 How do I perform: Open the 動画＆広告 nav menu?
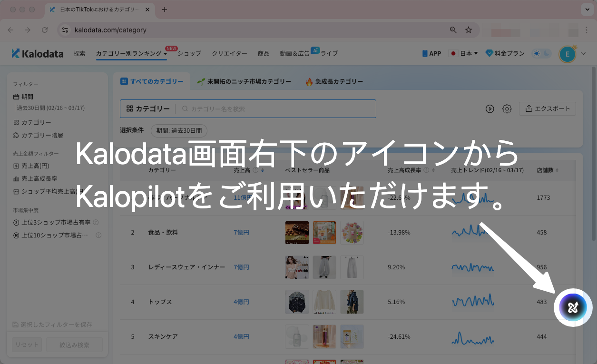point(295,54)
